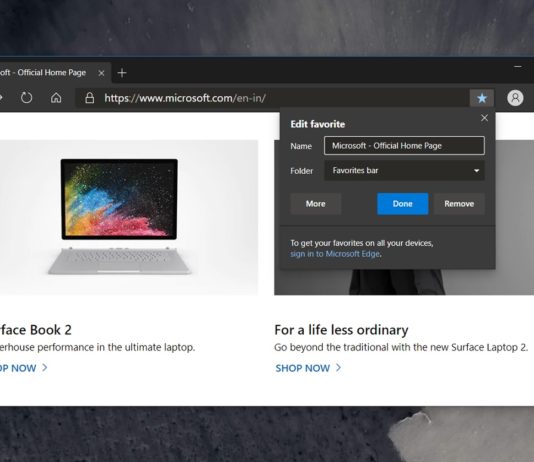Click the 'Surface Book 2' heading
The height and width of the screenshot is (462, 534).
(x=35, y=330)
